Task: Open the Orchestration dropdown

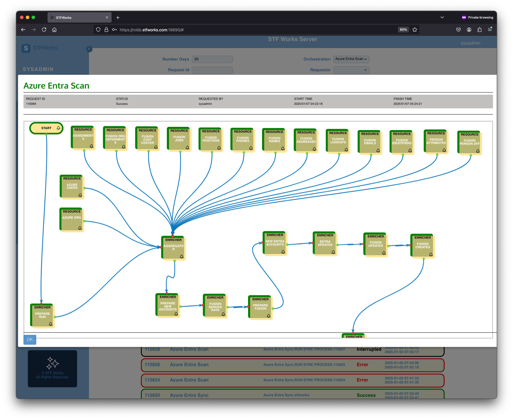Action: point(351,59)
